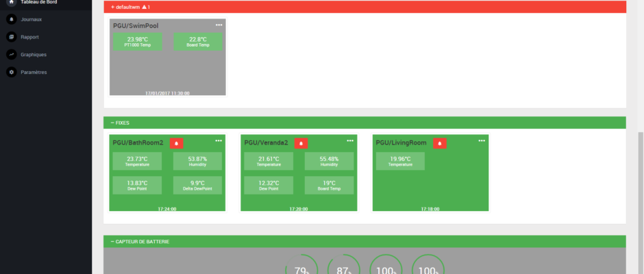644x274 pixels.
Task: Click the red alarm bell on PGU/LivingRoom
Action: [440, 143]
